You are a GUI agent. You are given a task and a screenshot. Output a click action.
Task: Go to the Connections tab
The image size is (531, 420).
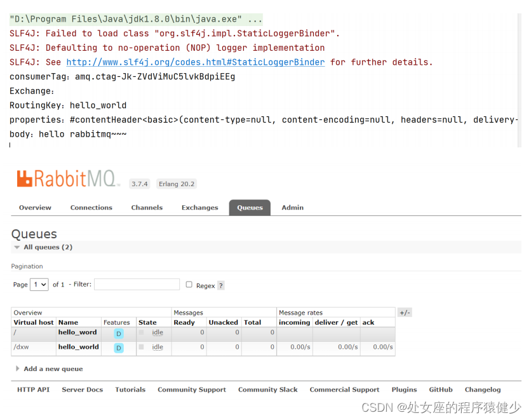coord(91,208)
